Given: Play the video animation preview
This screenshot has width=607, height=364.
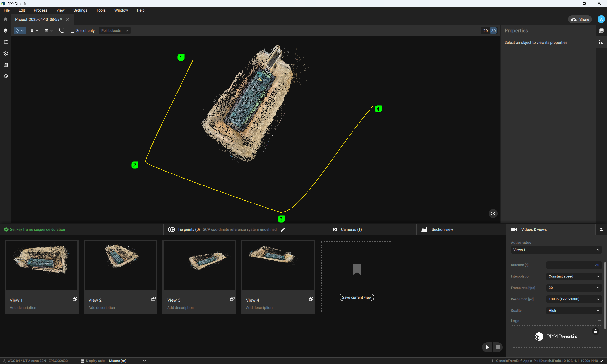Looking at the screenshot, I should tap(487, 347).
